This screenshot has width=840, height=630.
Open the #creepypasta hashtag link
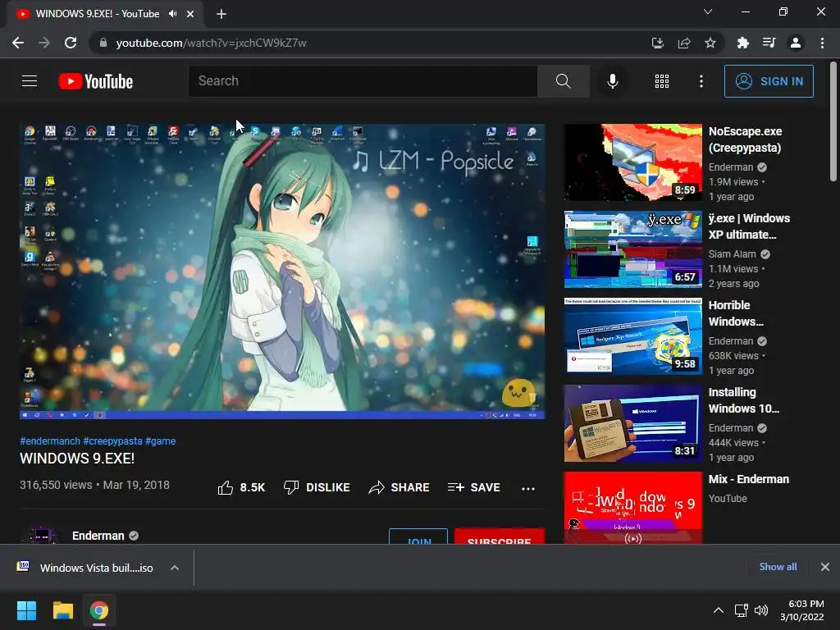coord(112,441)
